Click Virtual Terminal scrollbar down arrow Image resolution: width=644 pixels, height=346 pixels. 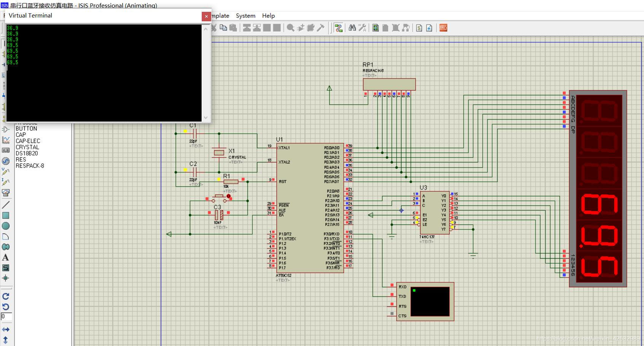(x=206, y=117)
